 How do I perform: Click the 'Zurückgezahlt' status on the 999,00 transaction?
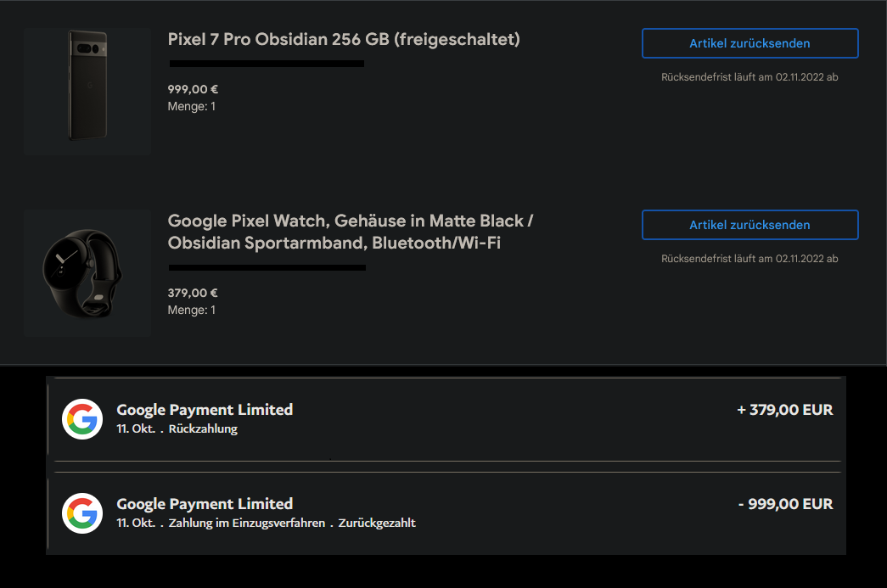point(377,524)
